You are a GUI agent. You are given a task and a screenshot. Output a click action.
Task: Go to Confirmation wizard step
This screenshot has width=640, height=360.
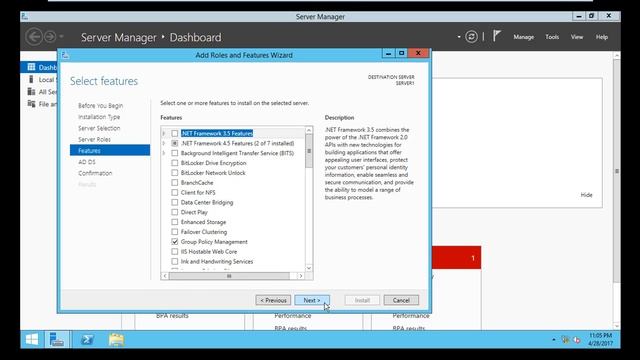(95, 173)
